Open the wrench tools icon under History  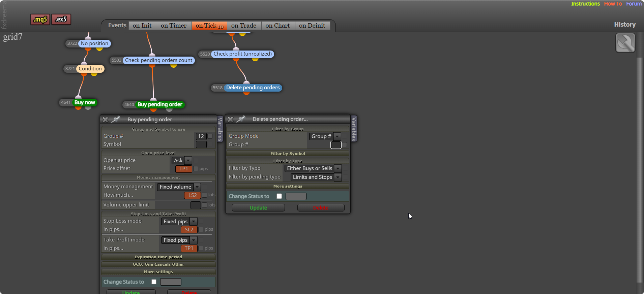(625, 43)
